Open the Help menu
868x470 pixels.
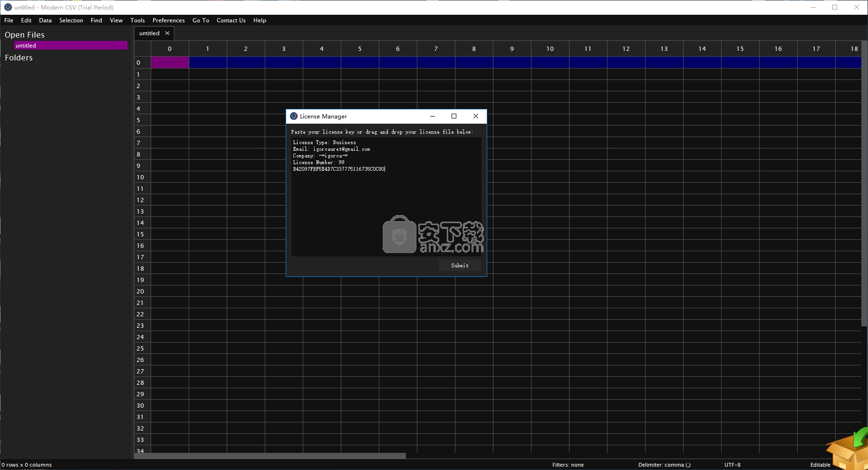click(x=260, y=20)
